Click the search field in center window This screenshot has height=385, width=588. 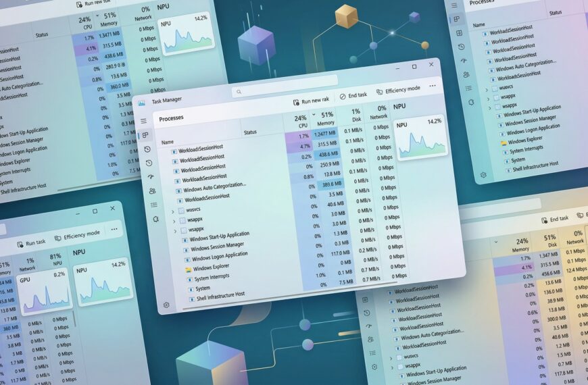pos(285,86)
